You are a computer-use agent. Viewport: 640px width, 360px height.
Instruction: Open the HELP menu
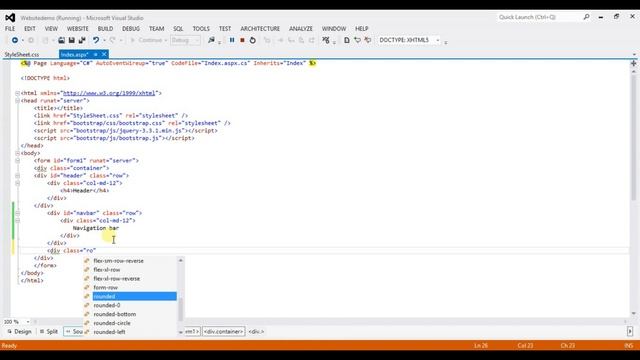[x=362, y=29]
